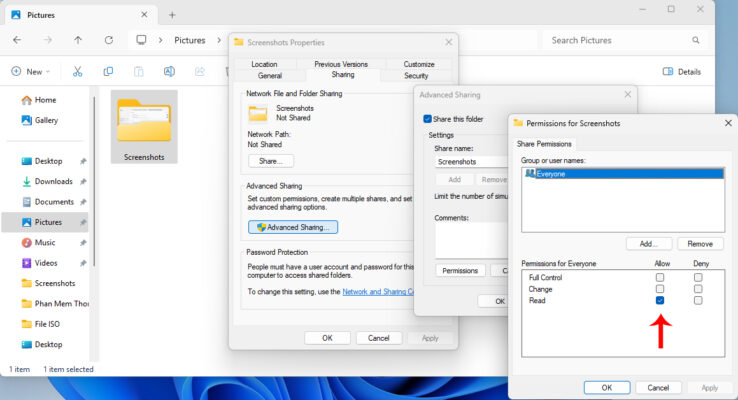Open the Details pane button
Image resolution: width=738 pixels, height=400 pixels.
pyautogui.click(x=682, y=72)
